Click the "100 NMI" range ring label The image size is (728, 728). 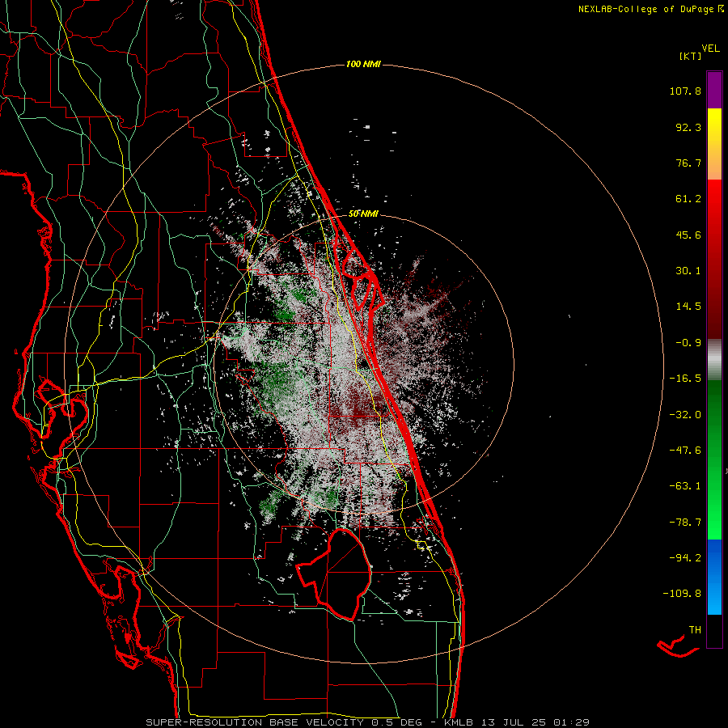tap(363, 64)
